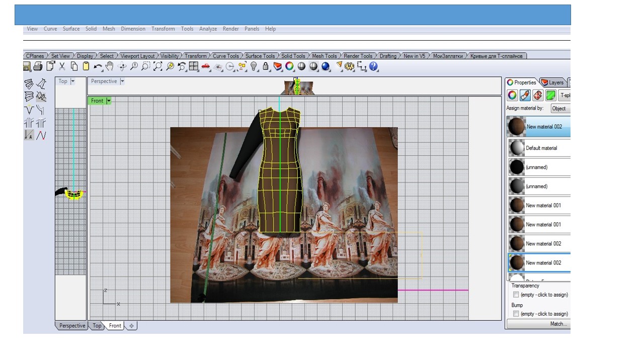The image size is (644, 362).
Task: Select the Pan hand tool
Action: click(109, 66)
